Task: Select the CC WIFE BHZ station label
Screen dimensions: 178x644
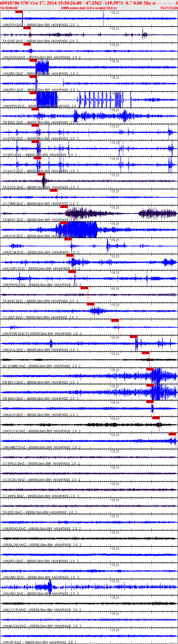Action: [x=13, y=496]
